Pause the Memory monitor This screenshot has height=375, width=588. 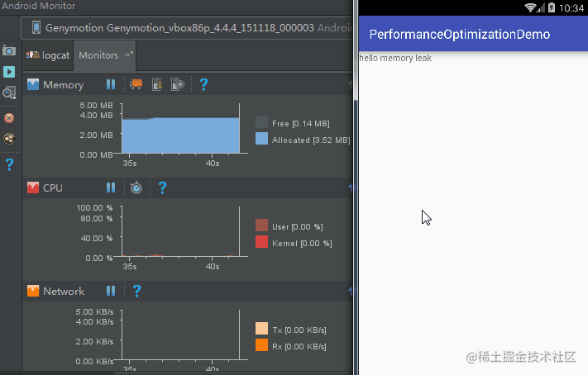tap(111, 84)
